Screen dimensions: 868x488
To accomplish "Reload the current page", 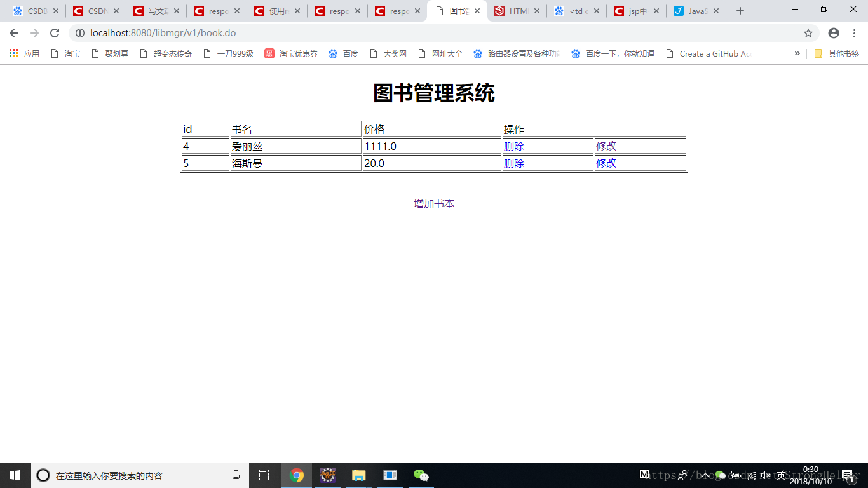I will click(55, 33).
